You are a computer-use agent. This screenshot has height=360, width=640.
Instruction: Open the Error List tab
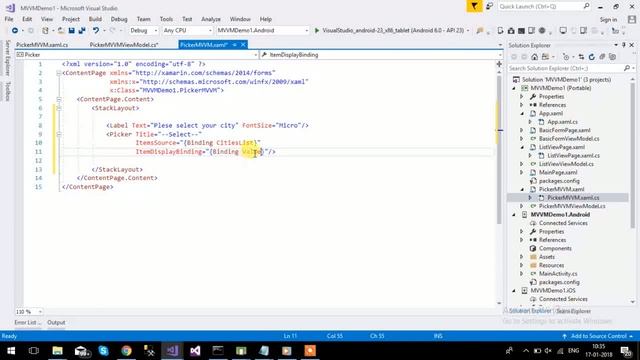[x=27, y=322]
